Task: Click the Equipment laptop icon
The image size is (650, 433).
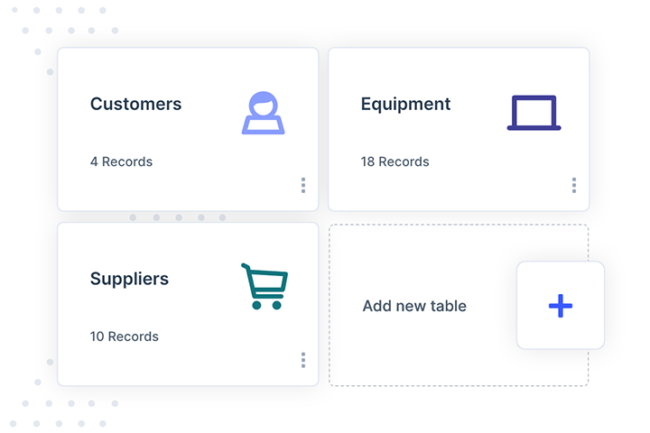Action: pyautogui.click(x=534, y=113)
